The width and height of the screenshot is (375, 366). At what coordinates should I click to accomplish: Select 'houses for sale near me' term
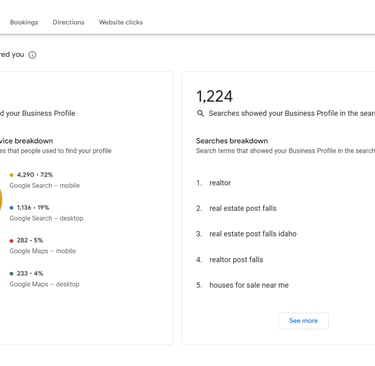pos(249,285)
